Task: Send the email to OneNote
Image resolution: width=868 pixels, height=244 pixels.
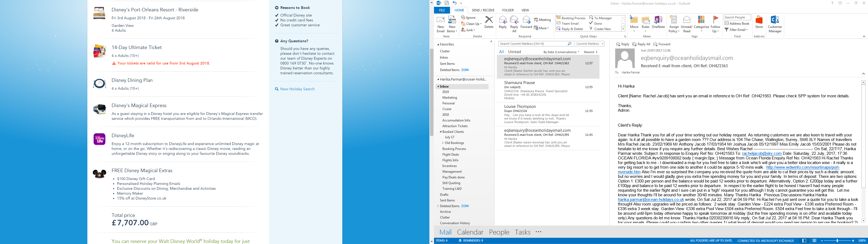Action: coord(658,22)
